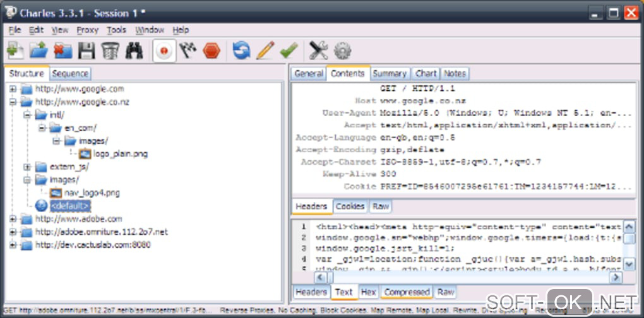Screen dimensions: 644x318
Task: Clear session using trash can icon
Action: pyautogui.click(x=110, y=51)
